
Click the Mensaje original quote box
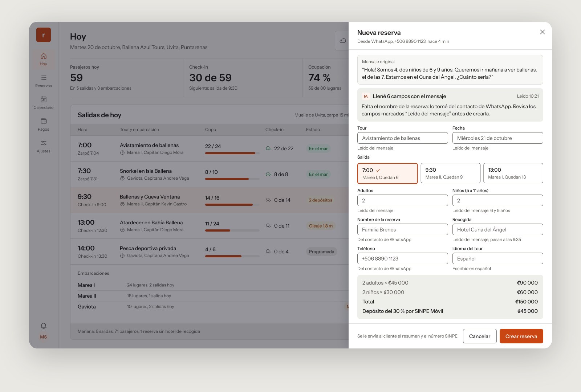coord(450,70)
